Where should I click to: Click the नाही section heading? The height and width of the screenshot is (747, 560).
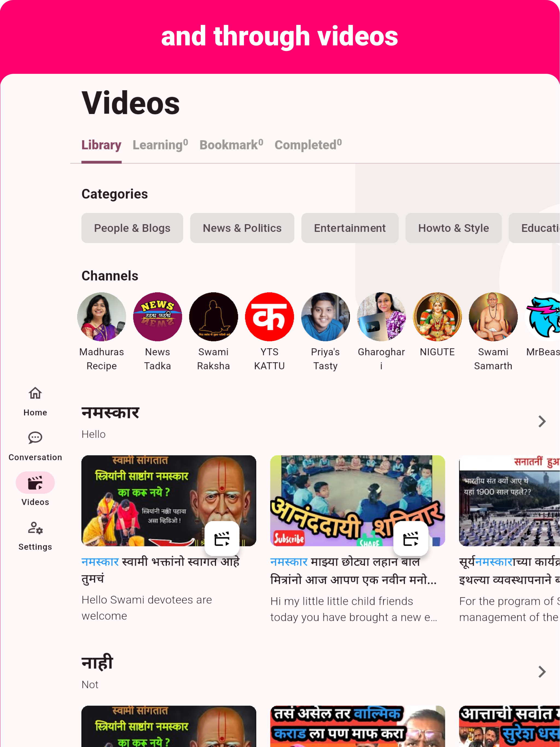click(97, 663)
